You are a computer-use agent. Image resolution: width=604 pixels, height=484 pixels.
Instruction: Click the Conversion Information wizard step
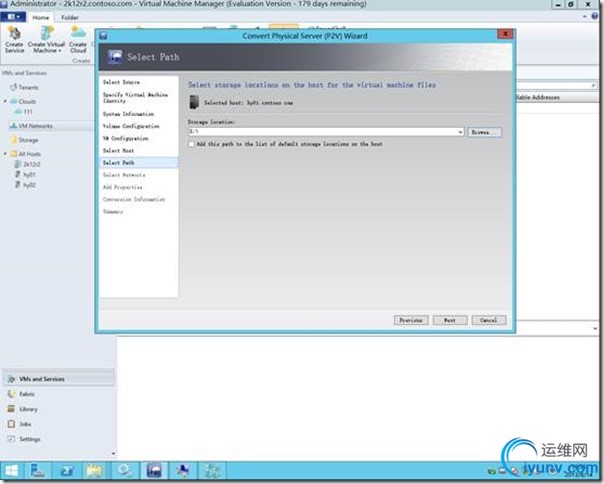[134, 199]
